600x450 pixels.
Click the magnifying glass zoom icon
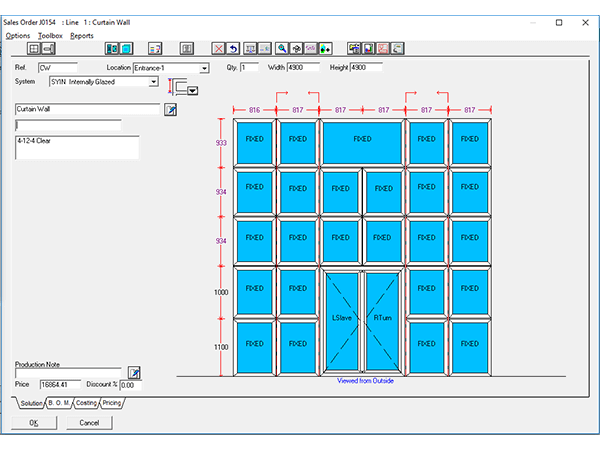tap(283, 48)
